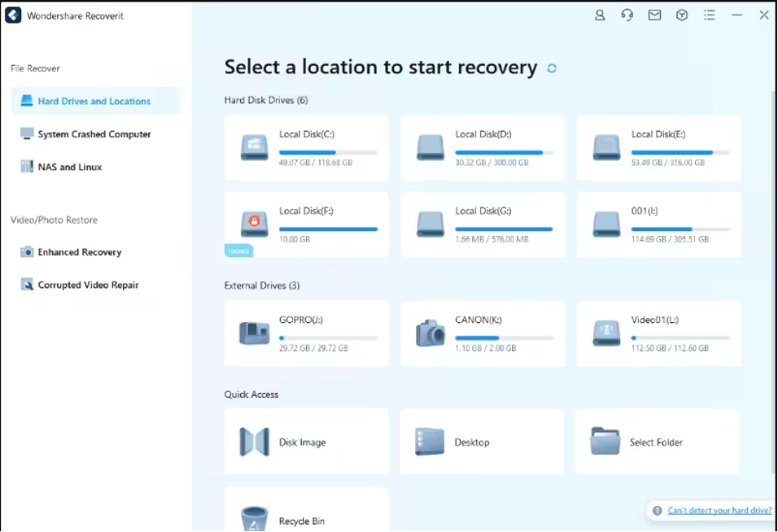This screenshot has width=778, height=532.
Task: Open the list menu icon
Action: tap(710, 15)
